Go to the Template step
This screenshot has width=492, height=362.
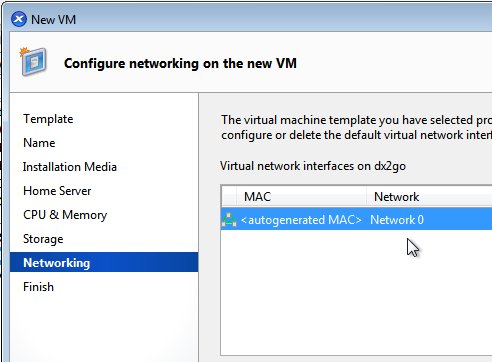(48, 119)
